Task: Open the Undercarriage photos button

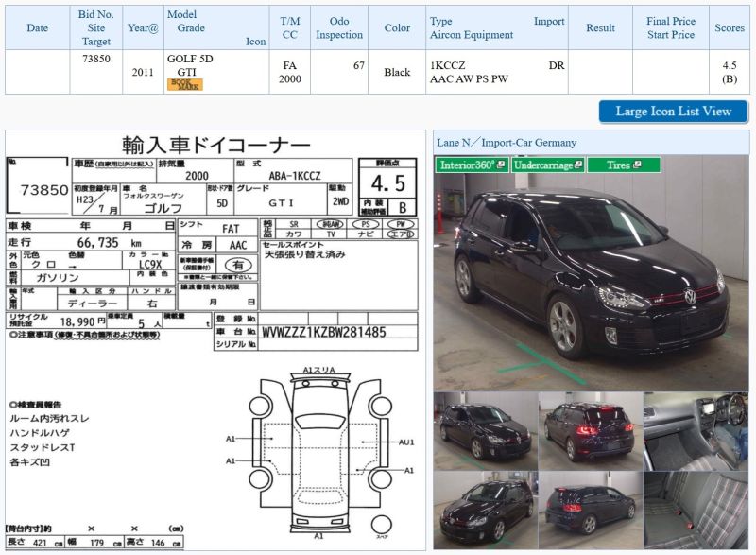Action: tap(548, 165)
